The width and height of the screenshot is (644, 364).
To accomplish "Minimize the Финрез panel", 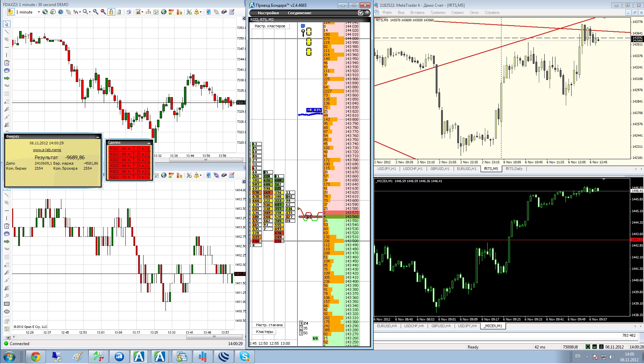I will click(x=98, y=137).
